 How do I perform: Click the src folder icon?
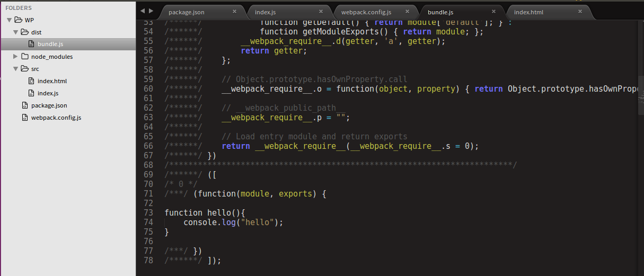[x=25, y=69]
